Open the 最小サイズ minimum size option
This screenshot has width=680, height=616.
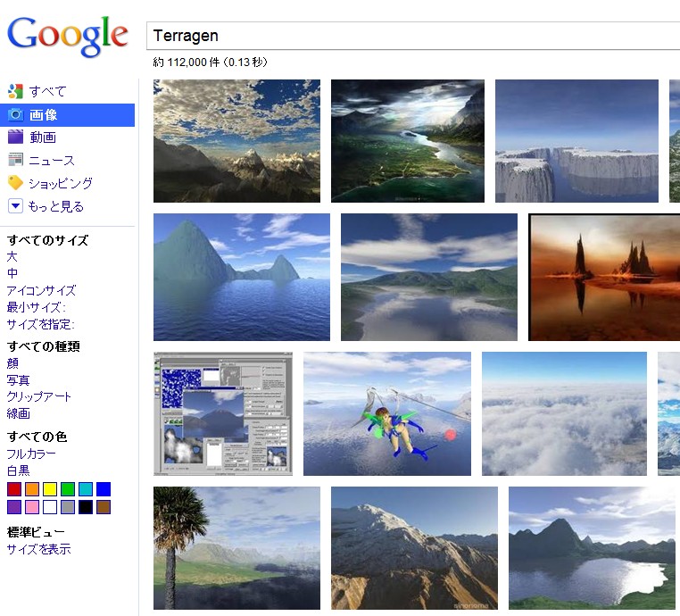(36, 307)
